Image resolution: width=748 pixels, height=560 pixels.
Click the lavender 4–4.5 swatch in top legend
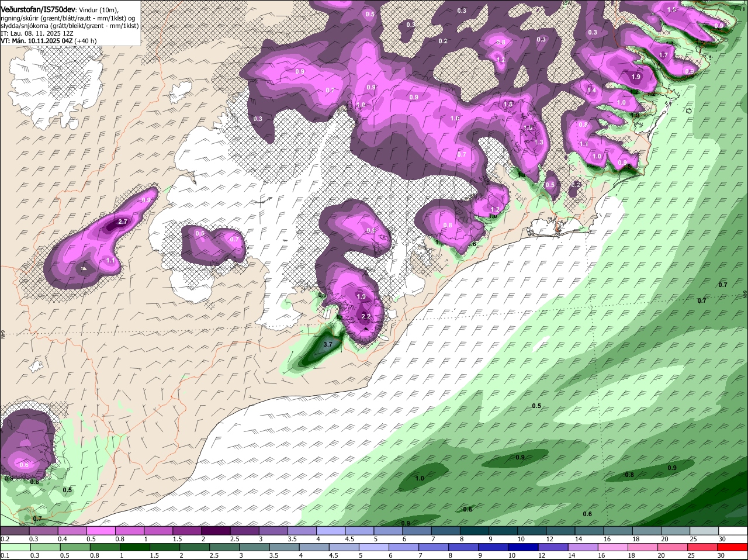pyautogui.click(x=332, y=531)
